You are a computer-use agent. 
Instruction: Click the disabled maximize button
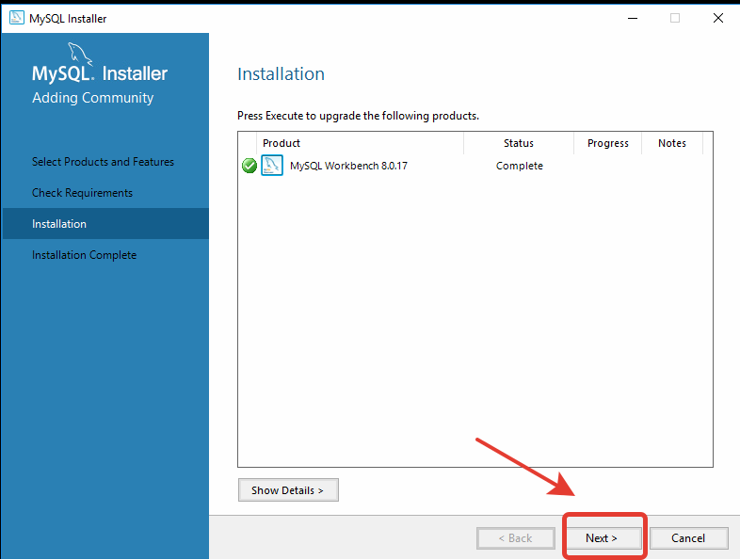point(675,18)
